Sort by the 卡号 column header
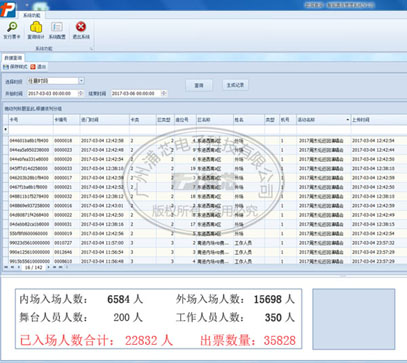 click(x=31, y=120)
